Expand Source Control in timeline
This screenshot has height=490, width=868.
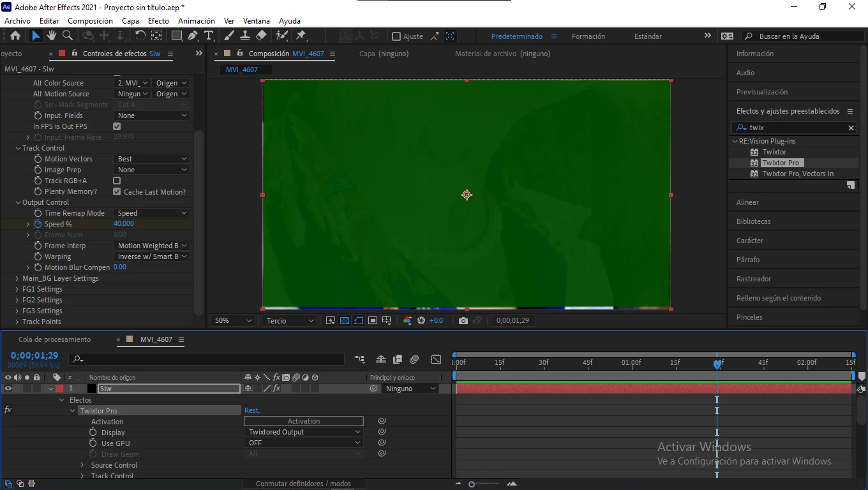tap(82, 465)
